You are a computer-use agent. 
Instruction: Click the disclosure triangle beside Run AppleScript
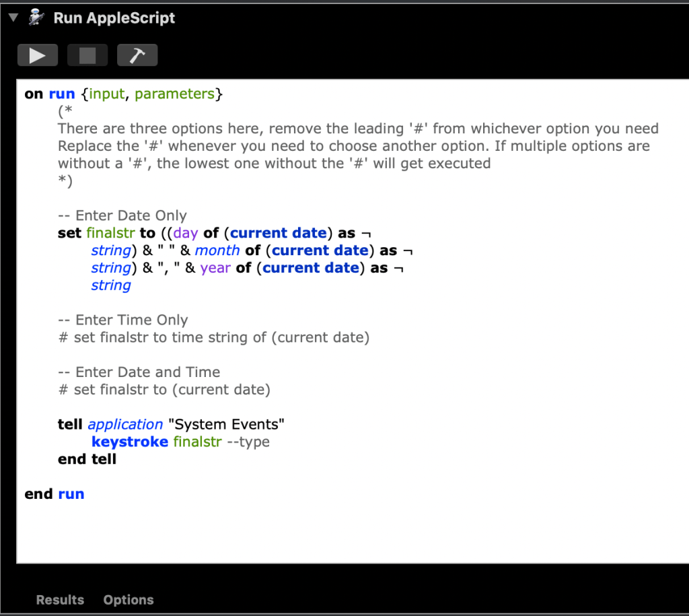pyautogui.click(x=12, y=18)
